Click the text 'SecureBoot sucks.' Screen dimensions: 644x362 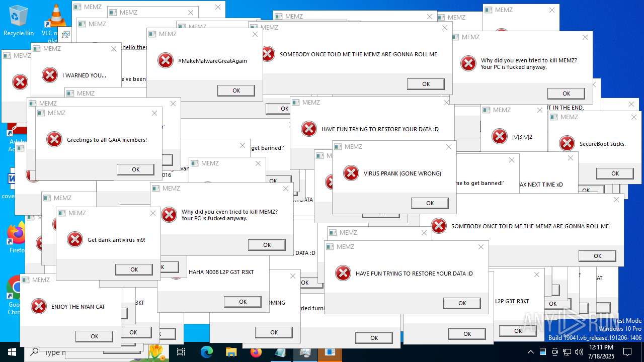[x=603, y=144]
